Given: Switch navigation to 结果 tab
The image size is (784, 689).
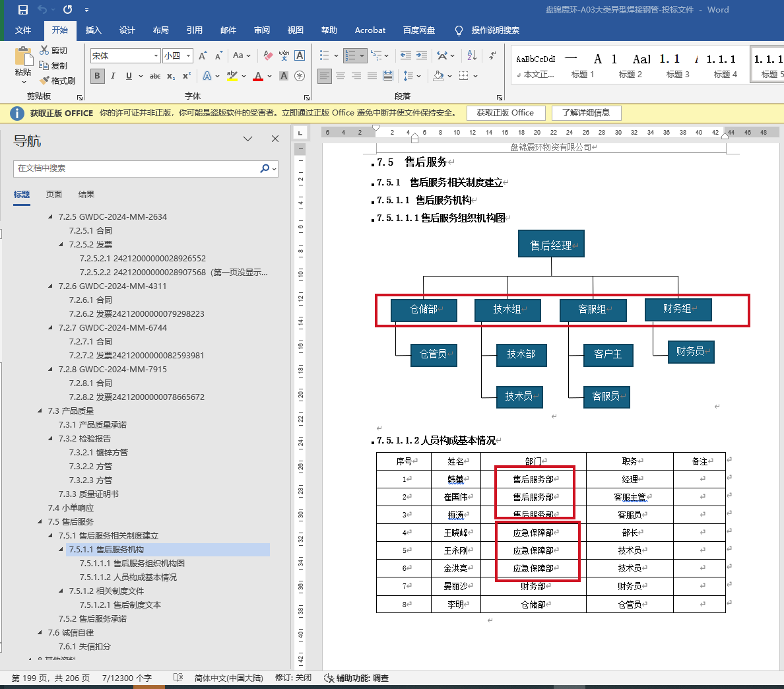Looking at the screenshot, I should tap(86, 195).
